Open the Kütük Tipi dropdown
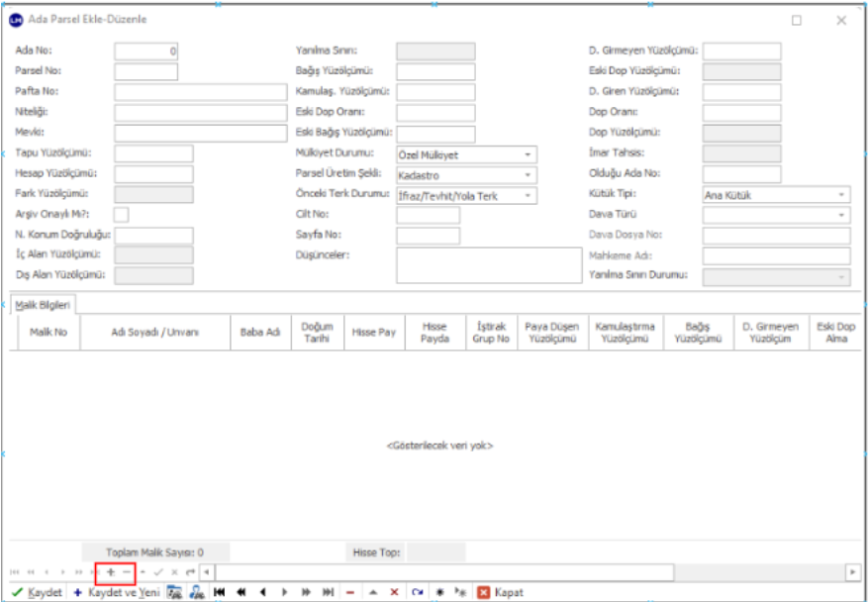 (x=841, y=196)
